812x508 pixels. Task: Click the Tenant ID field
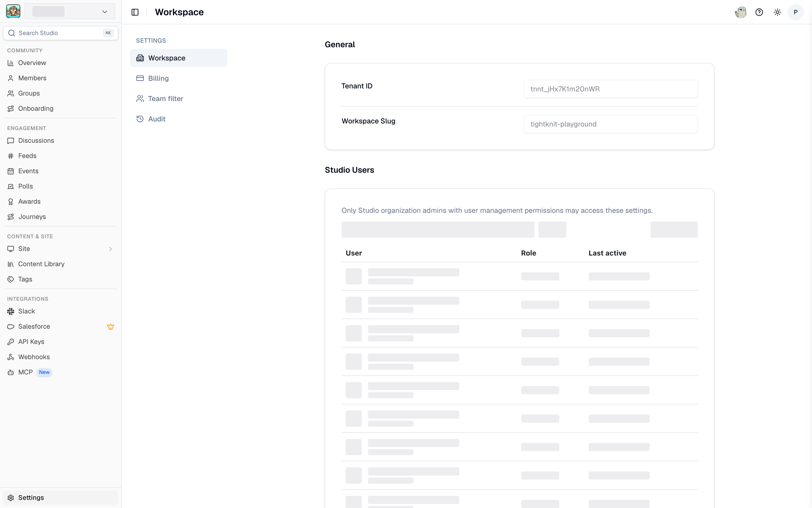611,89
